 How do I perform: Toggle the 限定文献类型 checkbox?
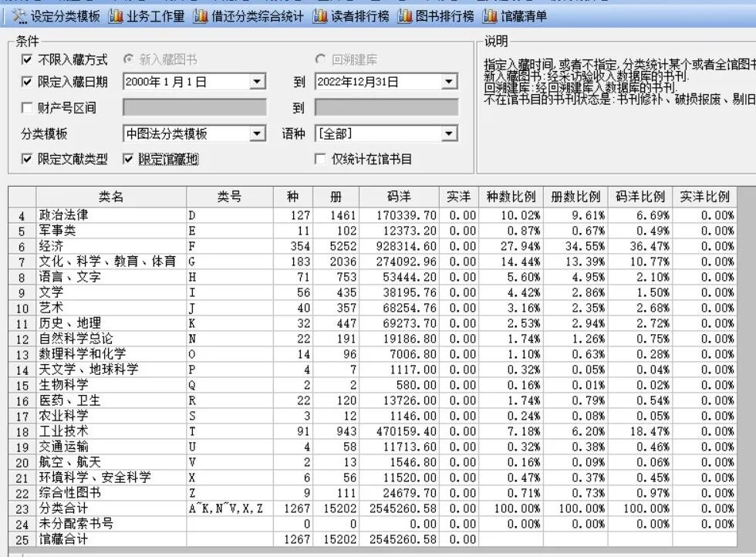pos(27,160)
